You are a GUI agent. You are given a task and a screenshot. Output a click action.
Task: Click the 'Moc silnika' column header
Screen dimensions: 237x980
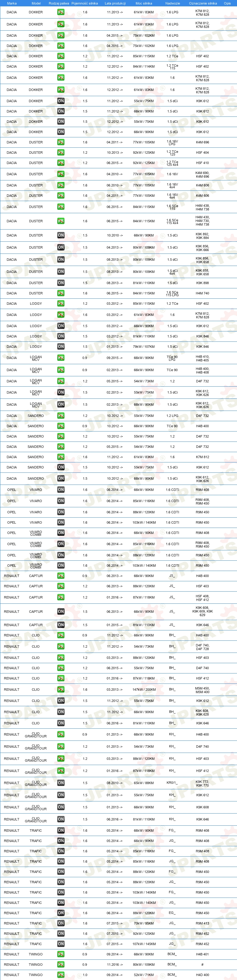[x=144, y=3]
